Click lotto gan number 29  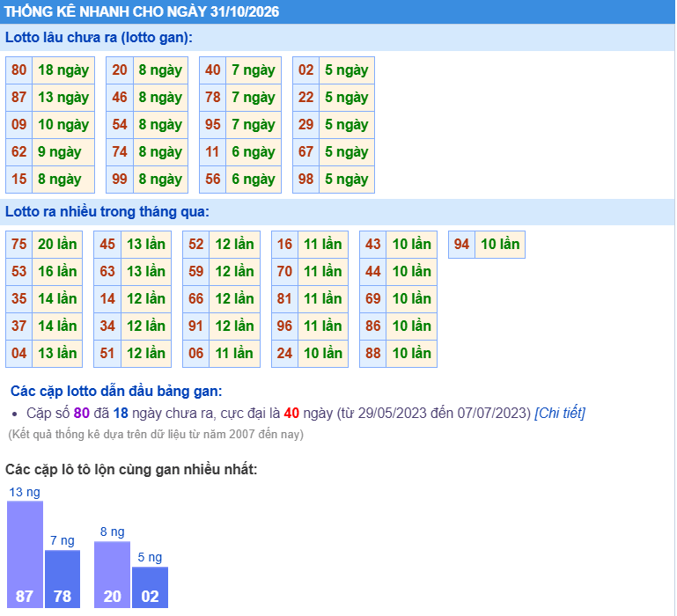[x=305, y=125]
